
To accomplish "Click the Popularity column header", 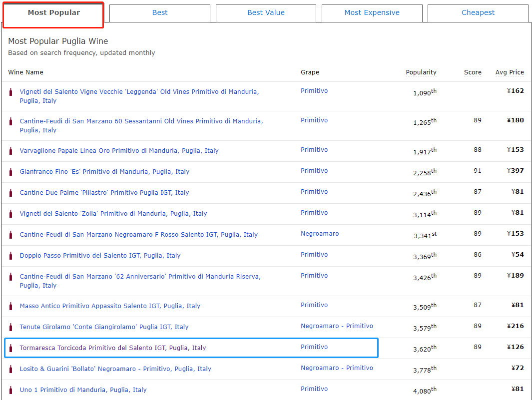I will tap(421, 72).
